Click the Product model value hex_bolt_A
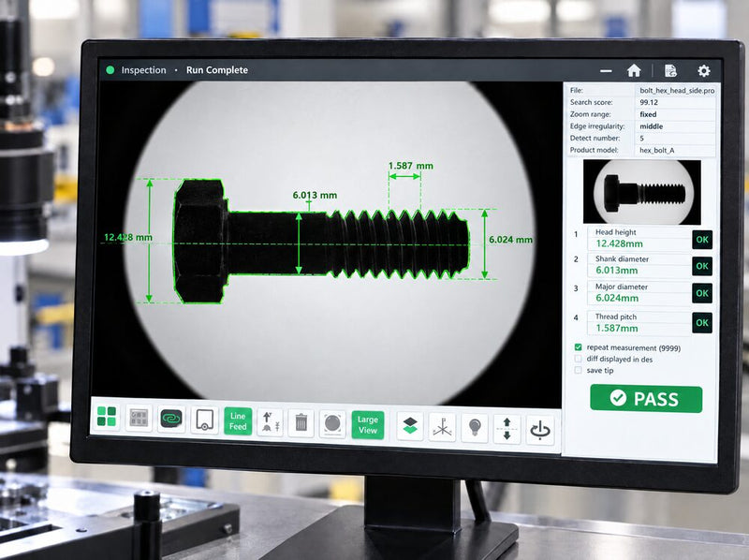The height and width of the screenshot is (560, 749). 657,150
